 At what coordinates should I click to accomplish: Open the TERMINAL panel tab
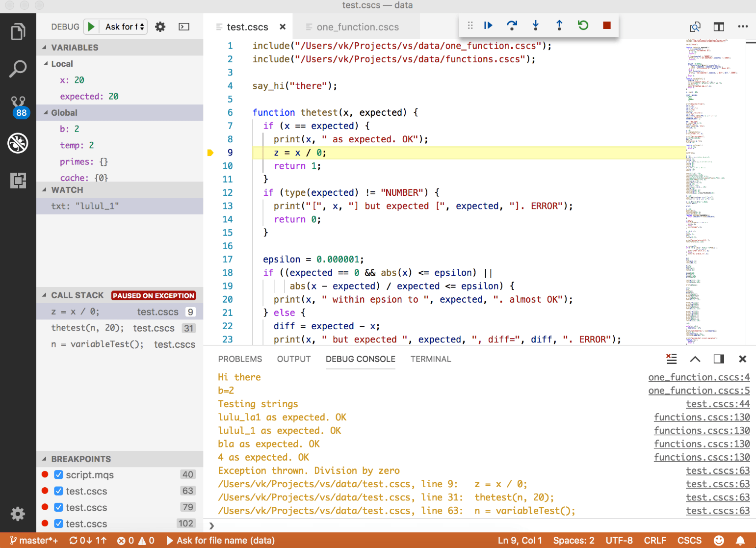(430, 359)
